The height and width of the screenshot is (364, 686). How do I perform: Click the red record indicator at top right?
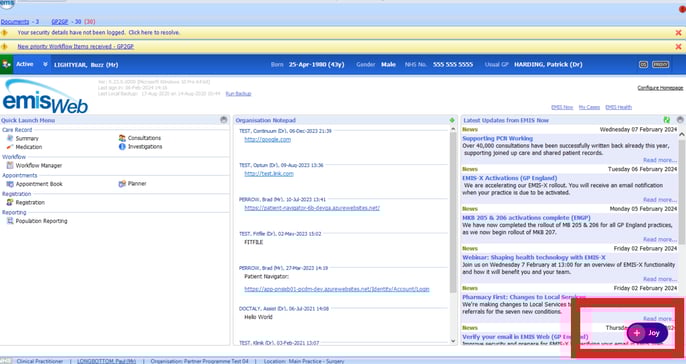point(682,9)
